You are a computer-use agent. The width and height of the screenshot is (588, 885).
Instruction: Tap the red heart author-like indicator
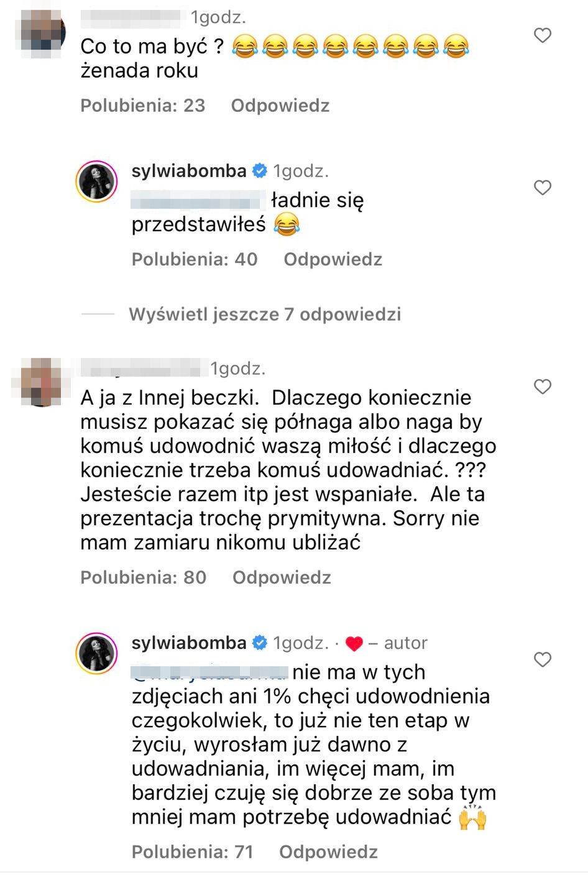tap(354, 644)
